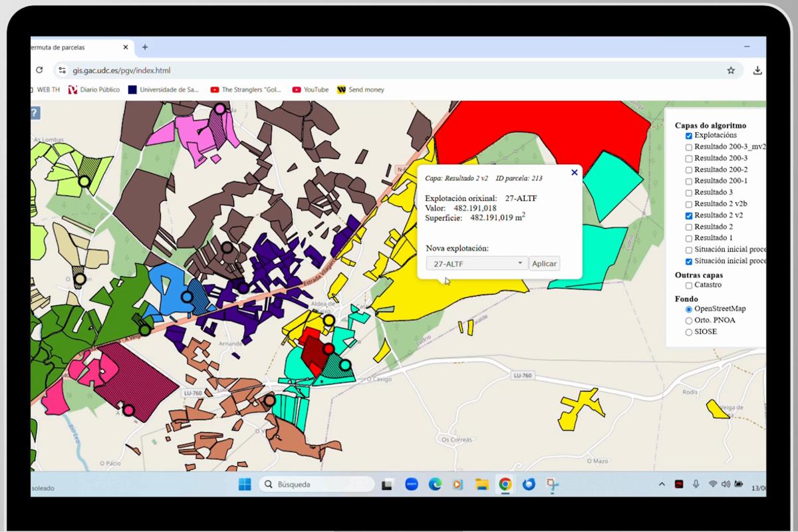Bookmark this page with the star icon
This screenshot has width=798, height=532.
pyautogui.click(x=731, y=70)
